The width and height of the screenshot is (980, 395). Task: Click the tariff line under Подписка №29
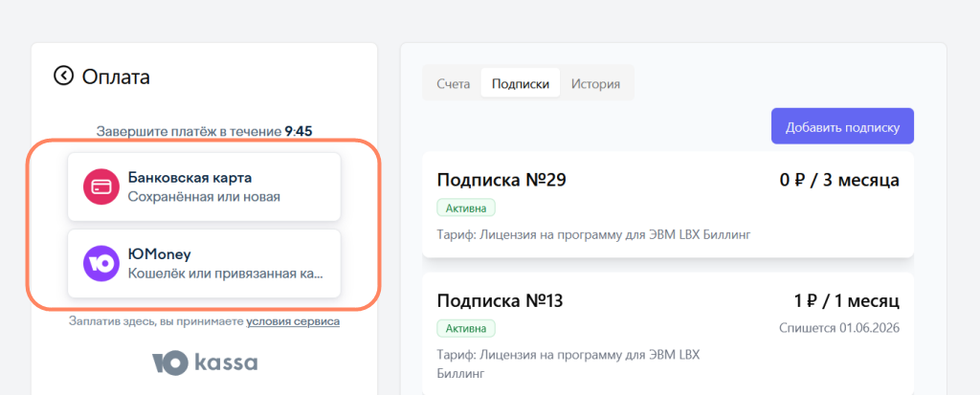point(593,235)
